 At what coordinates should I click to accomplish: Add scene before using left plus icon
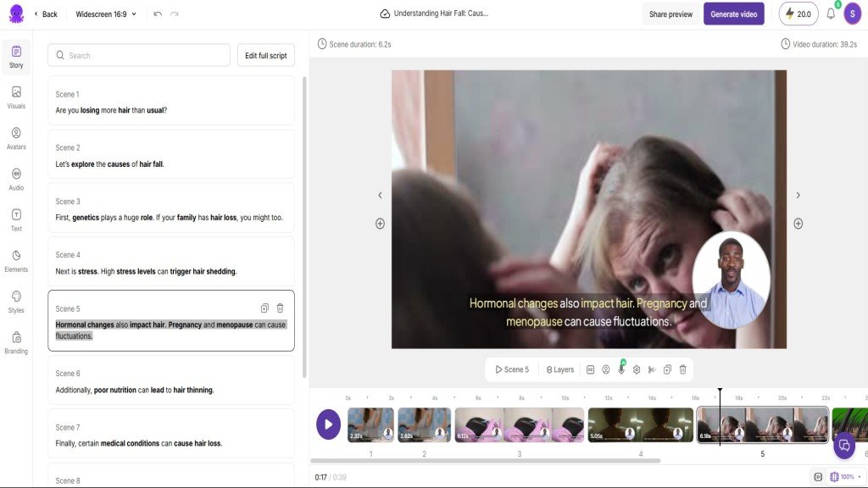tap(380, 224)
